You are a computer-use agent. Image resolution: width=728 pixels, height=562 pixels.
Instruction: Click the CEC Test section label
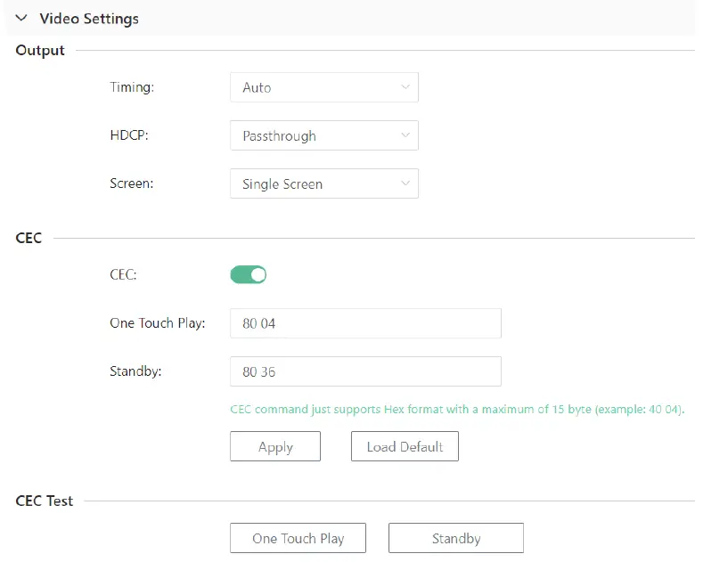point(44,501)
